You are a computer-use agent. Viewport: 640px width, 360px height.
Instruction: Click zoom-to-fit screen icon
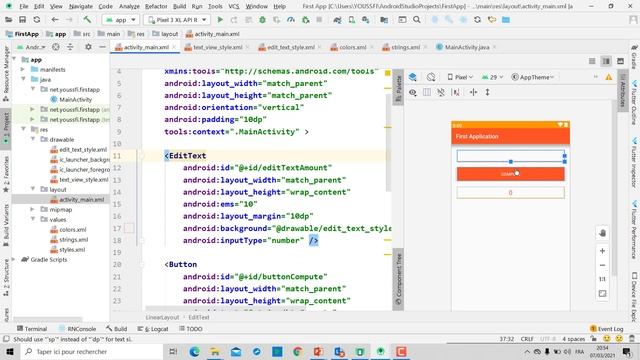[602, 293]
